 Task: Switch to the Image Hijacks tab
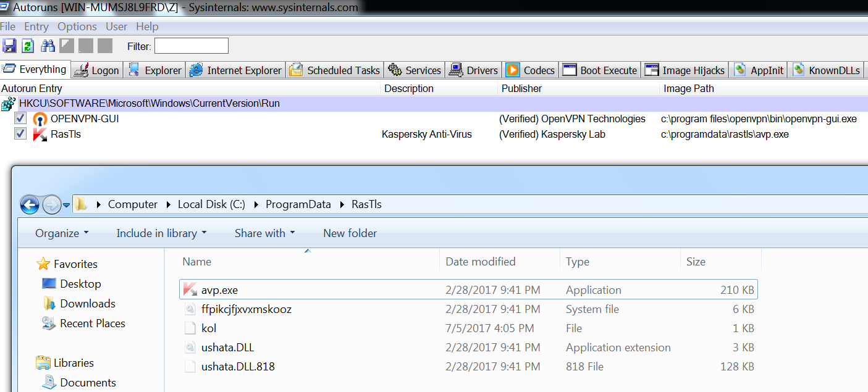pyautogui.click(x=685, y=70)
